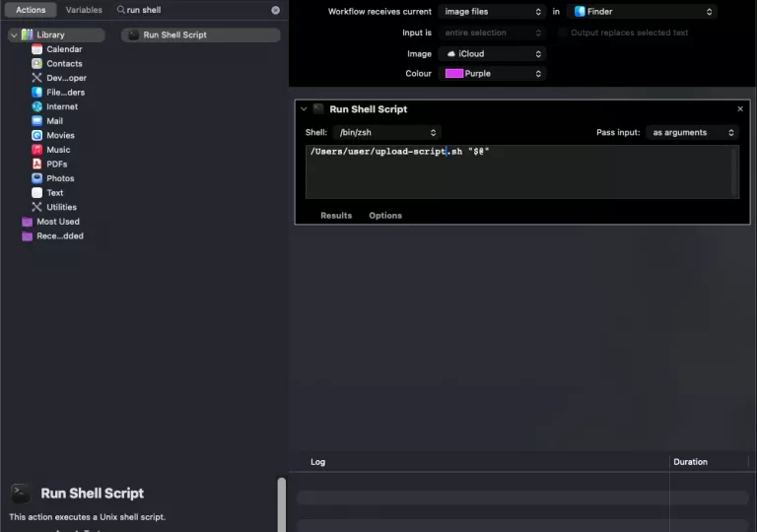Image resolution: width=757 pixels, height=532 pixels.
Task: Click the Music category icon
Action: (37, 150)
